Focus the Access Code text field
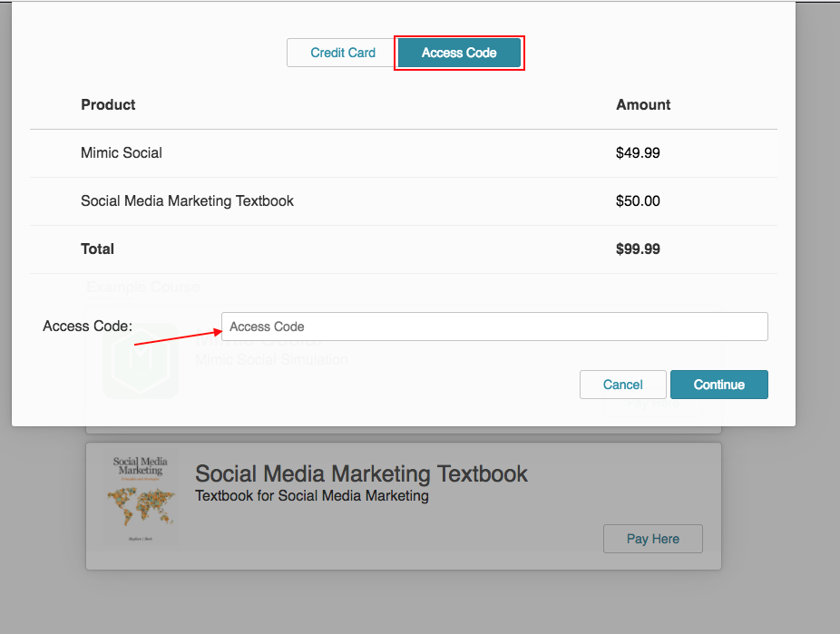 tap(494, 327)
